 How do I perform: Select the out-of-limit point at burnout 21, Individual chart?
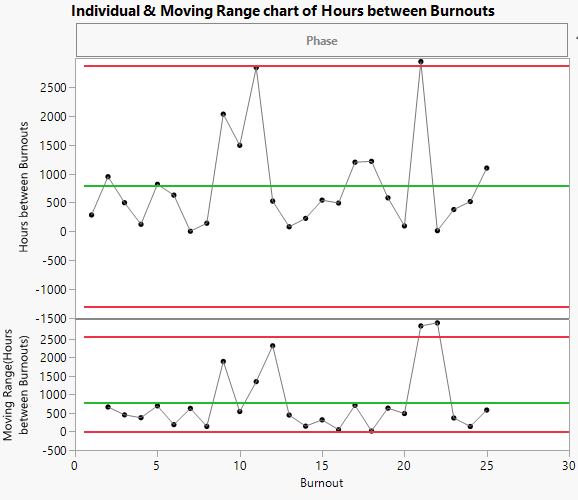click(421, 62)
